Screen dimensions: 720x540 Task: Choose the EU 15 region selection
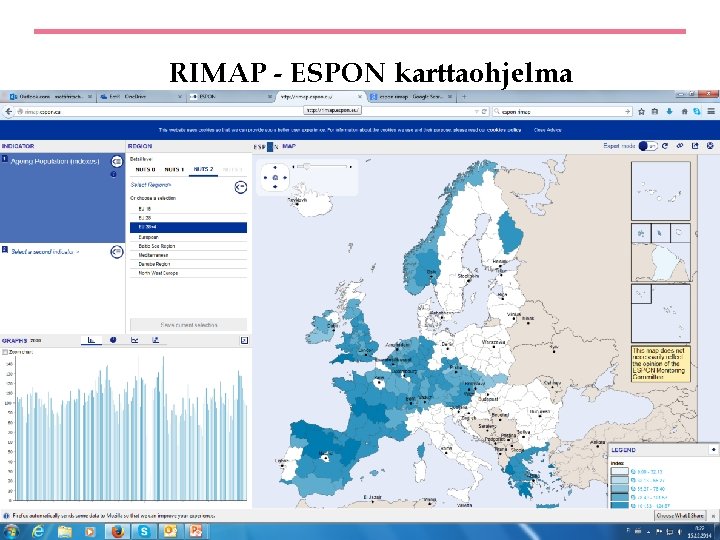point(188,209)
